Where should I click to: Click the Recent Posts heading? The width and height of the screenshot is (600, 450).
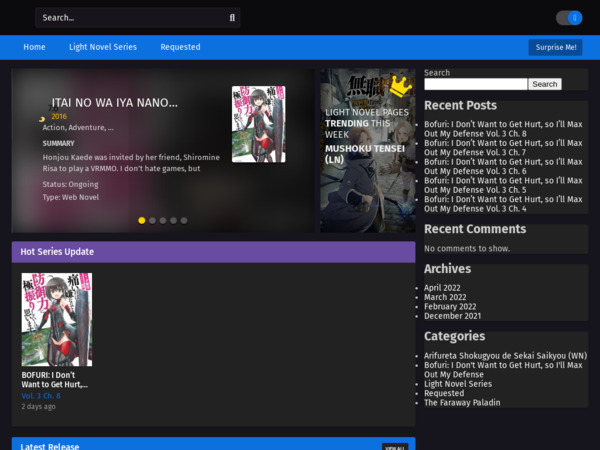click(460, 105)
